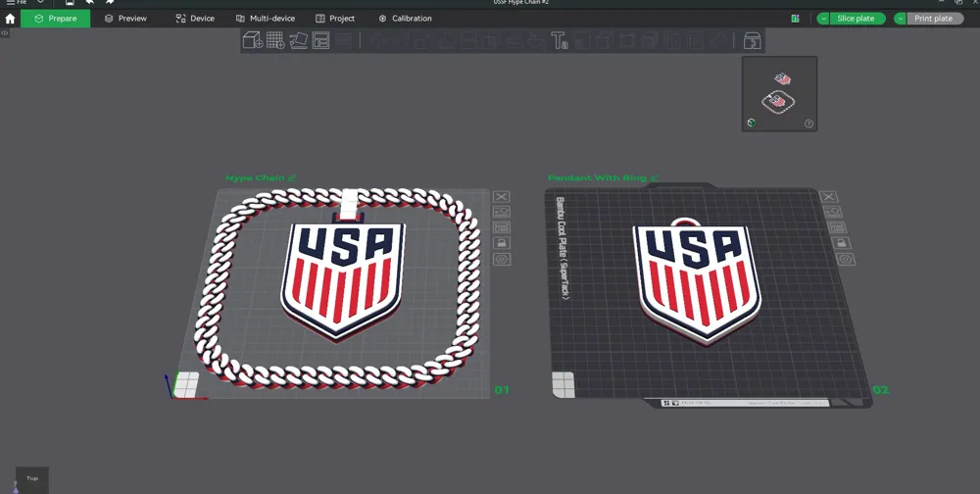Remove the Hype Chain plate
This screenshot has width=980, height=494.
coord(501,197)
